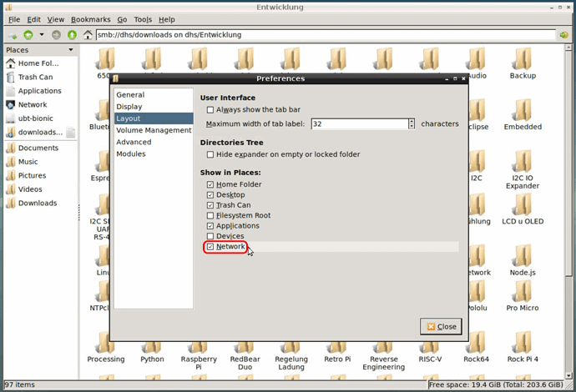
Task: Toggle Home Folder in Places checkbox
Action: [x=210, y=184]
